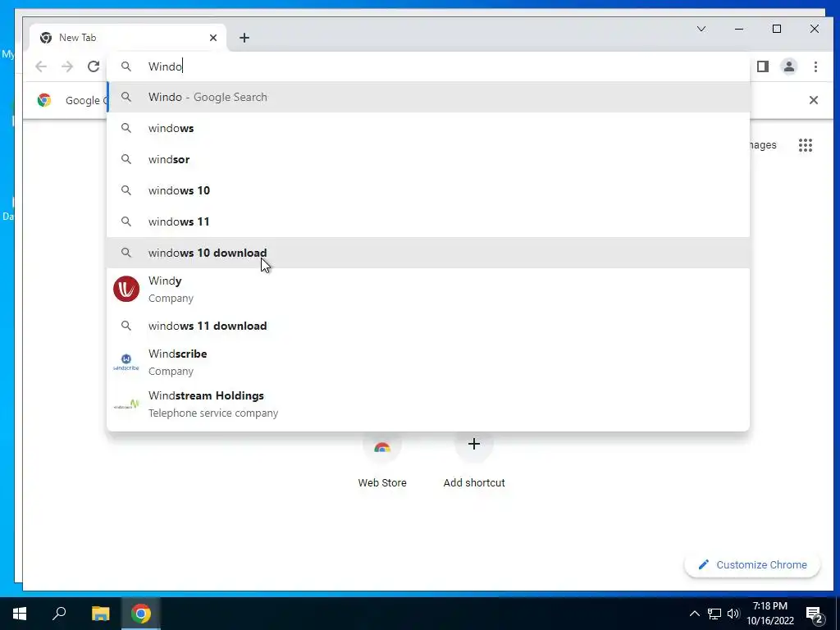Viewport: 840px width, 630px height.
Task: Open taskbar search magnifier
Action: click(x=59, y=614)
